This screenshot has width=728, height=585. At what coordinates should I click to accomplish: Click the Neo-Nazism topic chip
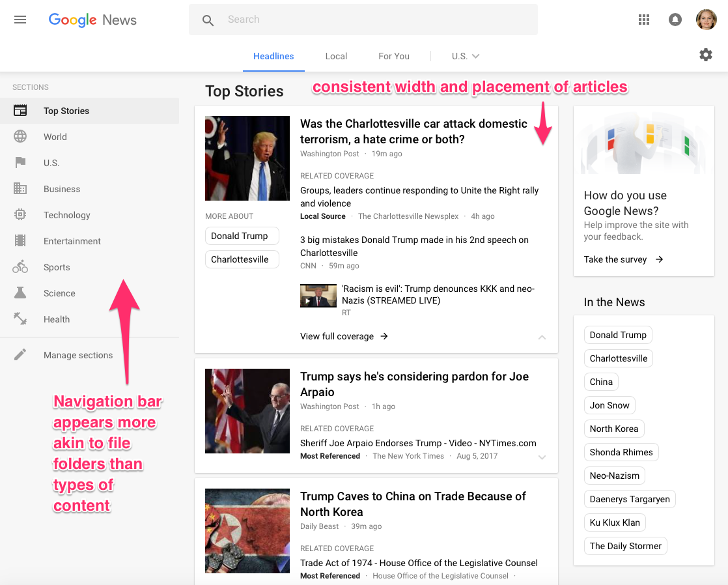coord(614,476)
